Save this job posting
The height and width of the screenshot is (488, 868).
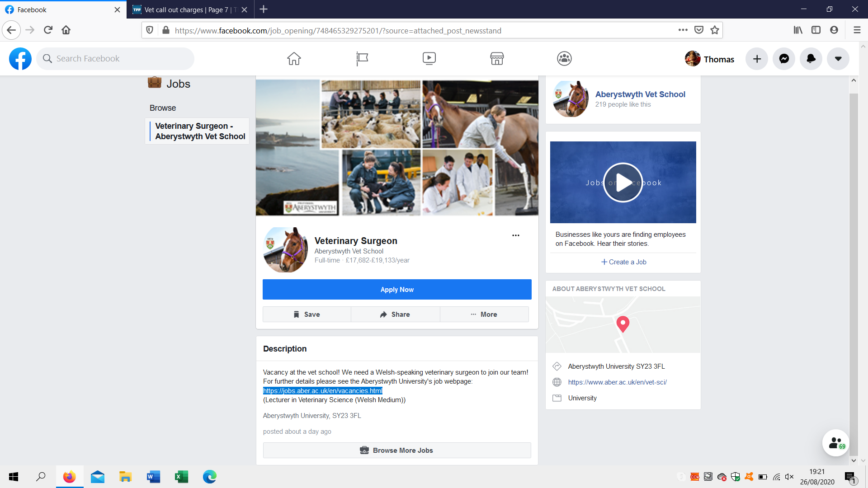(307, 314)
